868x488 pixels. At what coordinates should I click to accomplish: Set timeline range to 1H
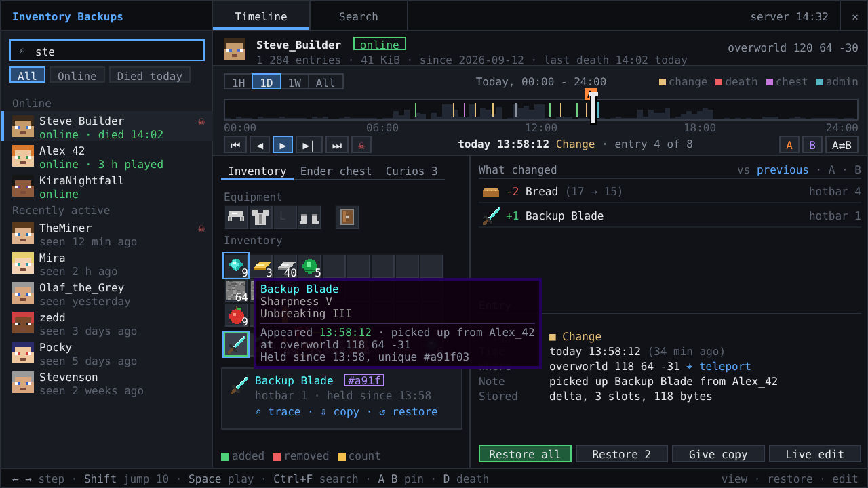[x=238, y=82]
